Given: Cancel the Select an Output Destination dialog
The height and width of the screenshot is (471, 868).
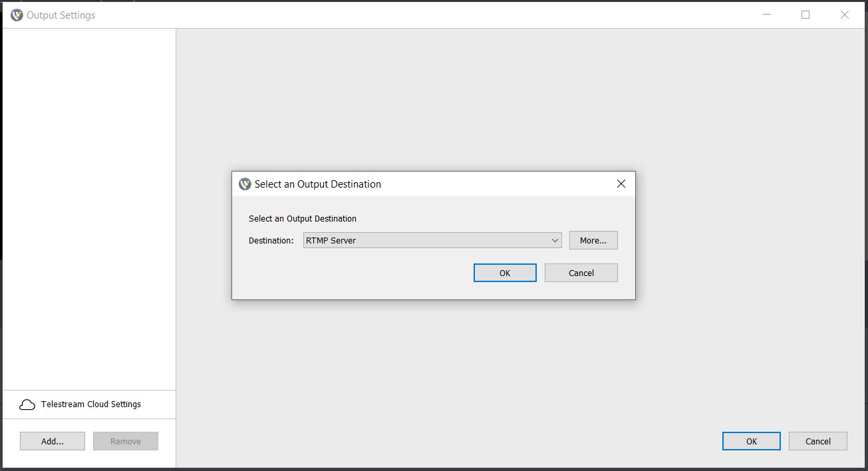Looking at the screenshot, I should point(581,272).
